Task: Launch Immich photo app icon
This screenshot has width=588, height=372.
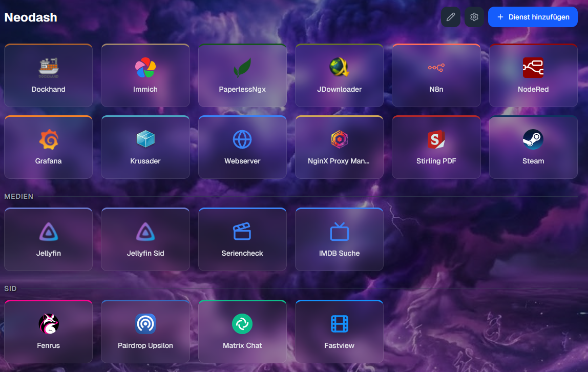Action: click(x=145, y=68)
